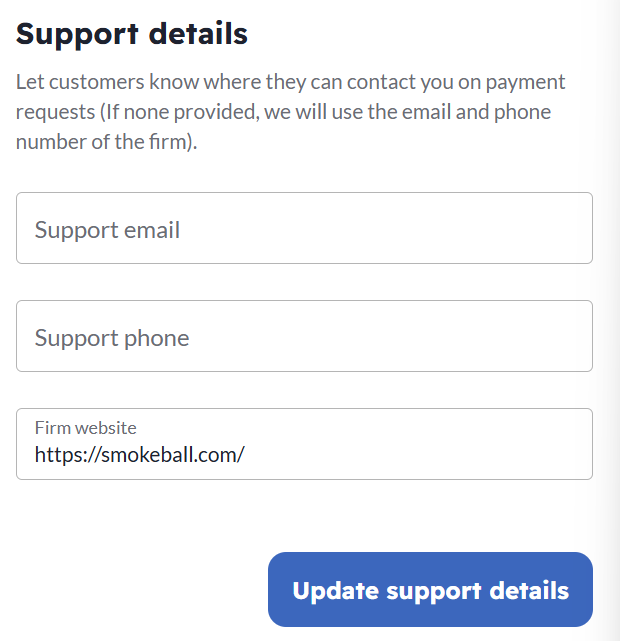
Task: Click the gap between email and phone fields
Action: [x=304, y=282]
